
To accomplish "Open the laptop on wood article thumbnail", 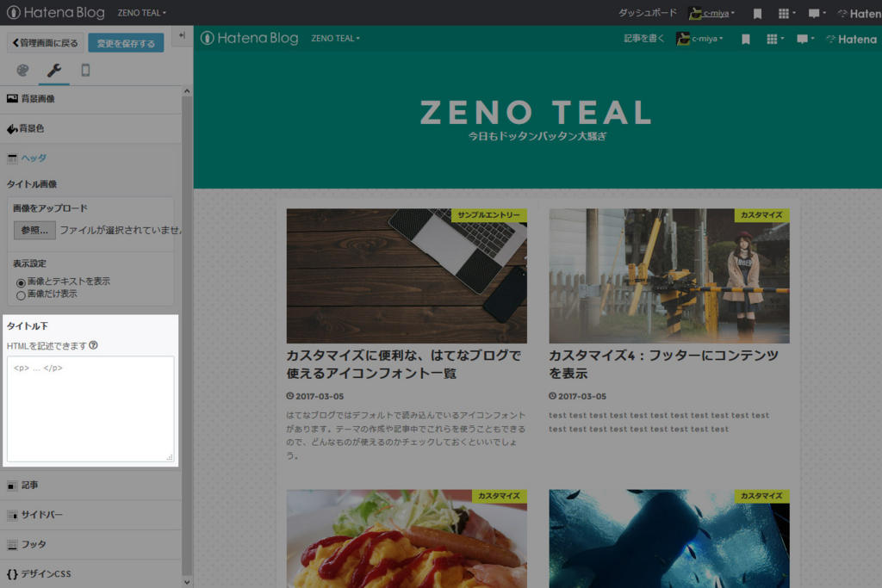I will coord(407,276).
